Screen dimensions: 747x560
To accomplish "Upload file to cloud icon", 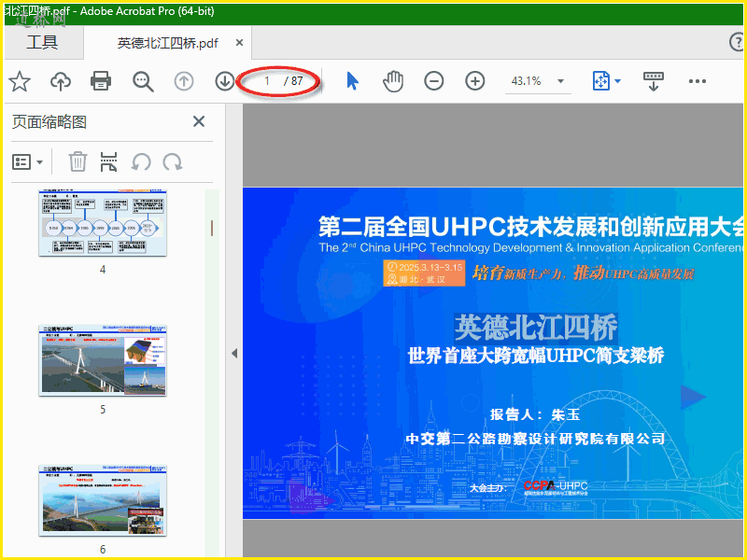I will (x=61, y=81).
